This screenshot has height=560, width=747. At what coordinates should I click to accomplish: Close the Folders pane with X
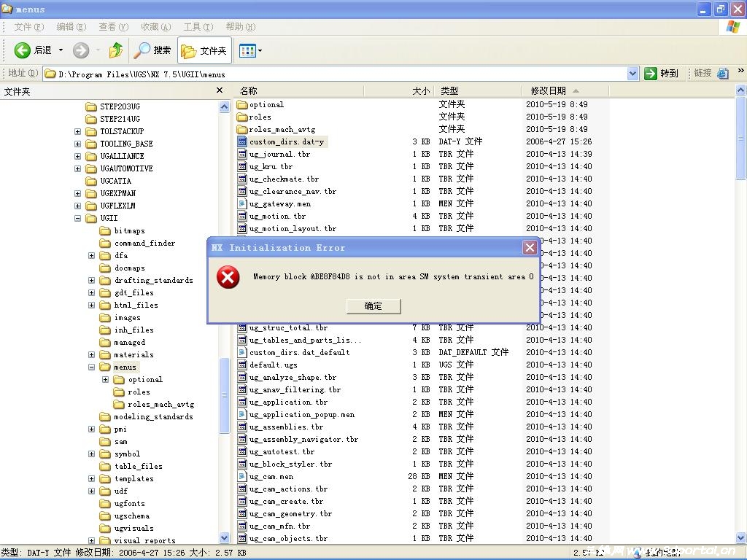pyautogui.click(x=219, y=90)
